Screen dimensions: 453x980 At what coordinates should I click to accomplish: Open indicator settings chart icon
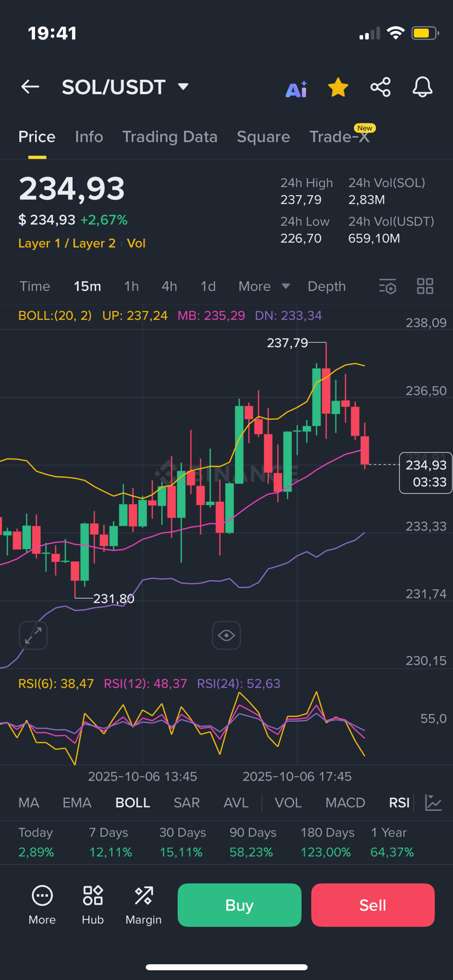pos(433,802)
